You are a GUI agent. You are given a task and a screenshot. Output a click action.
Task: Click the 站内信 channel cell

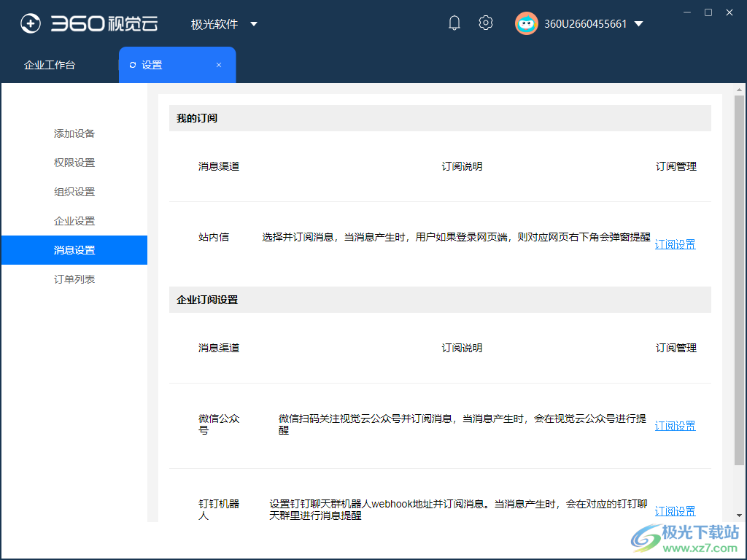point(214,237)
